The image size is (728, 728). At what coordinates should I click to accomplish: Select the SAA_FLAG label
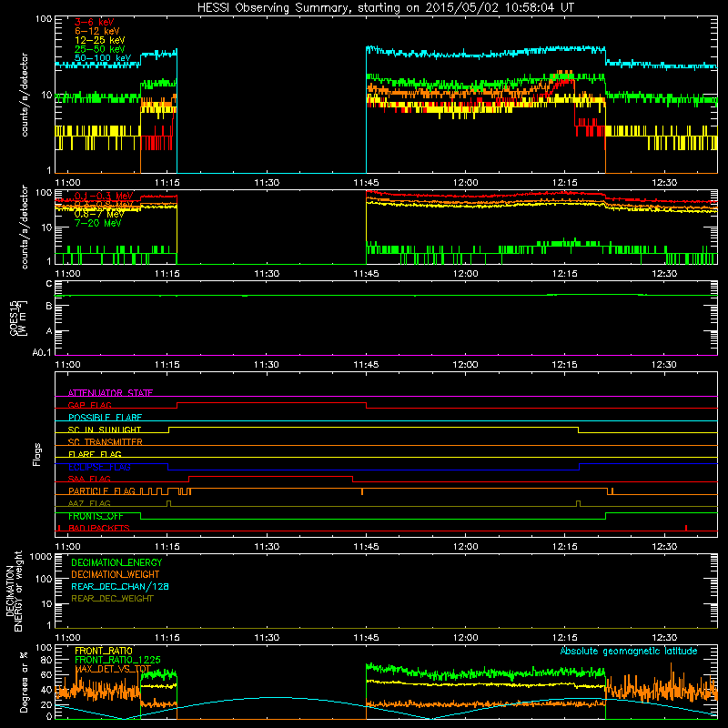(x=89, y=479)
